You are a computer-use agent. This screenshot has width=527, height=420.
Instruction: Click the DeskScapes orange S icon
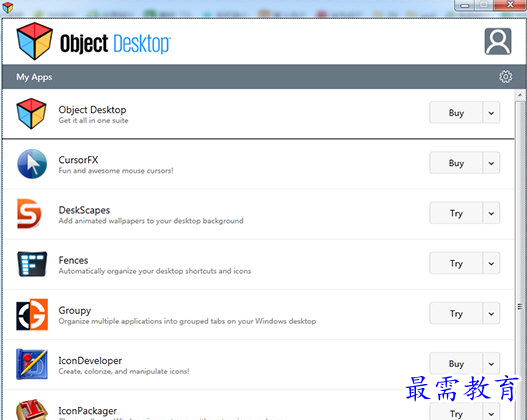pos(29,214)
